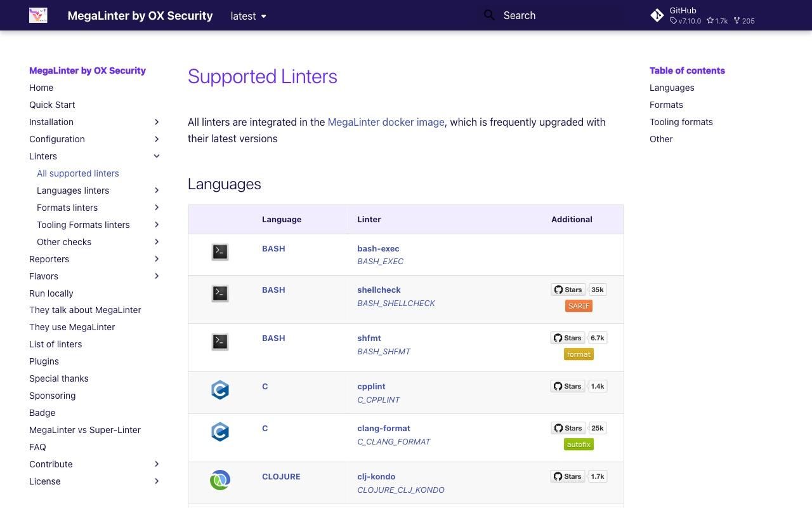Click the MegaLinter logo icon in header
This screenshot has height=508, width=812.
pos(38,15)
